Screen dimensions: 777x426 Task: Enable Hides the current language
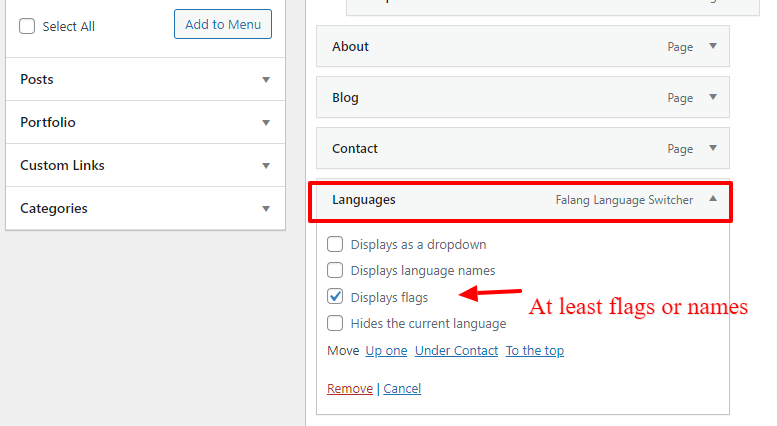pos(335,323)
